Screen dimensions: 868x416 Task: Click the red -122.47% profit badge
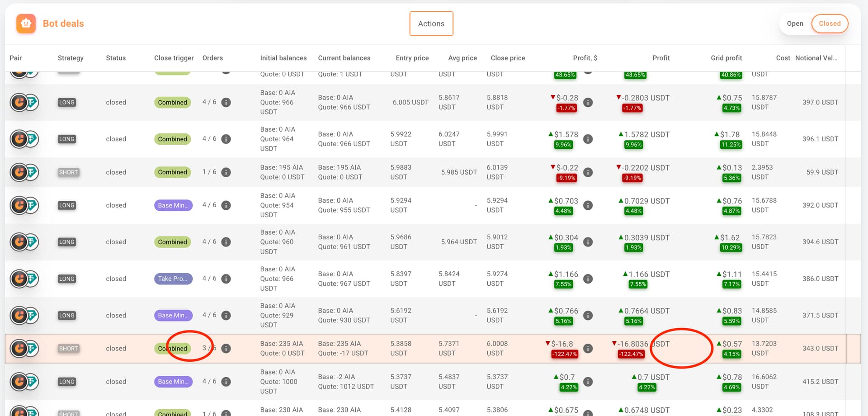click(564, 354)
